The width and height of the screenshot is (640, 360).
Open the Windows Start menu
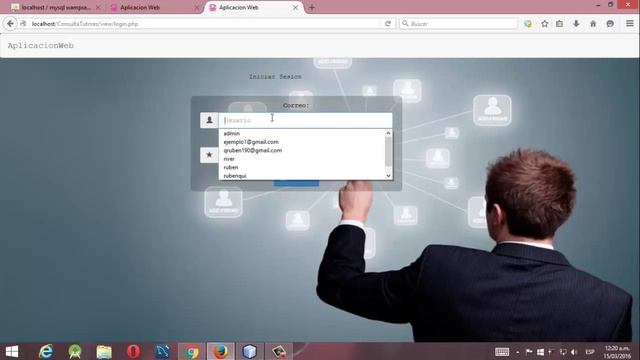[x=12, y=351]
